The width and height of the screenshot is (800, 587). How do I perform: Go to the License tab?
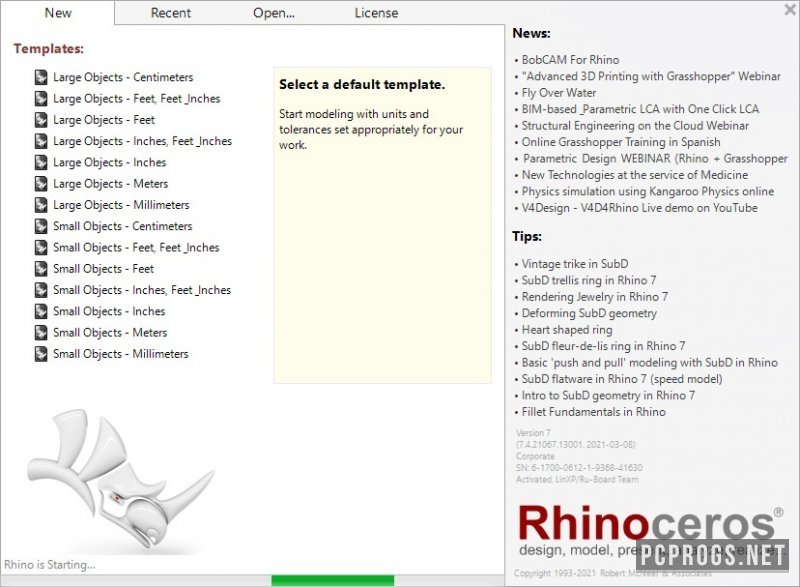pyautogui.click(x=377, y=13)
